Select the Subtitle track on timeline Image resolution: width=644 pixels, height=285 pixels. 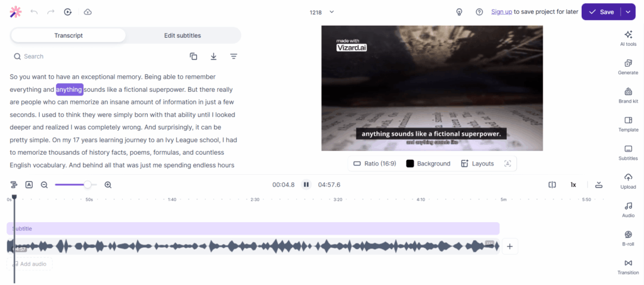click(x=253, y=229)
